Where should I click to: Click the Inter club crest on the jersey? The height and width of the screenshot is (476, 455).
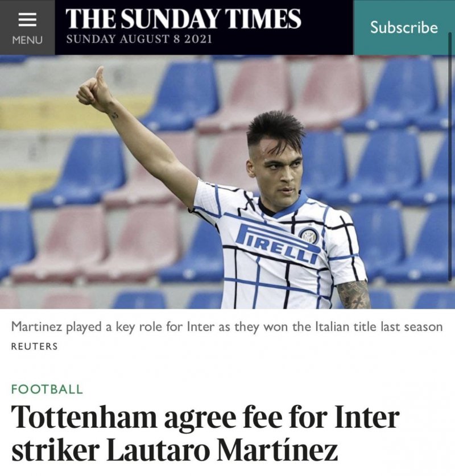click(x=309, y=236)
